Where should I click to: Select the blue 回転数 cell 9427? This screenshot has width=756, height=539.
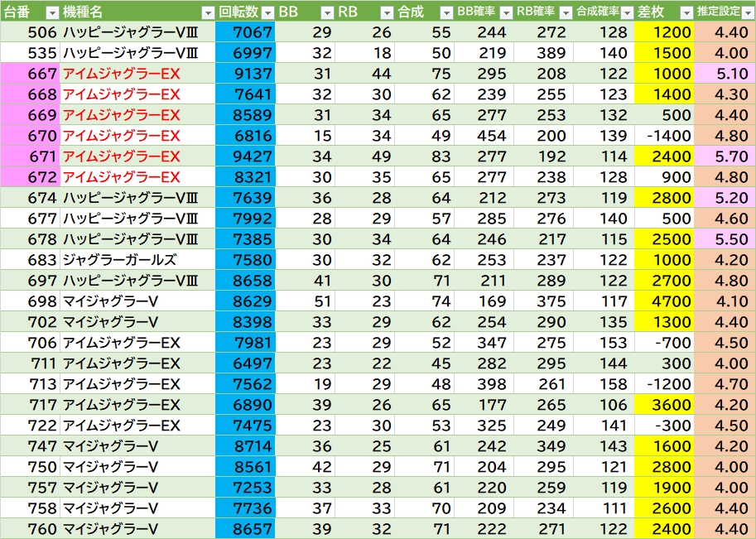(245, 156)
